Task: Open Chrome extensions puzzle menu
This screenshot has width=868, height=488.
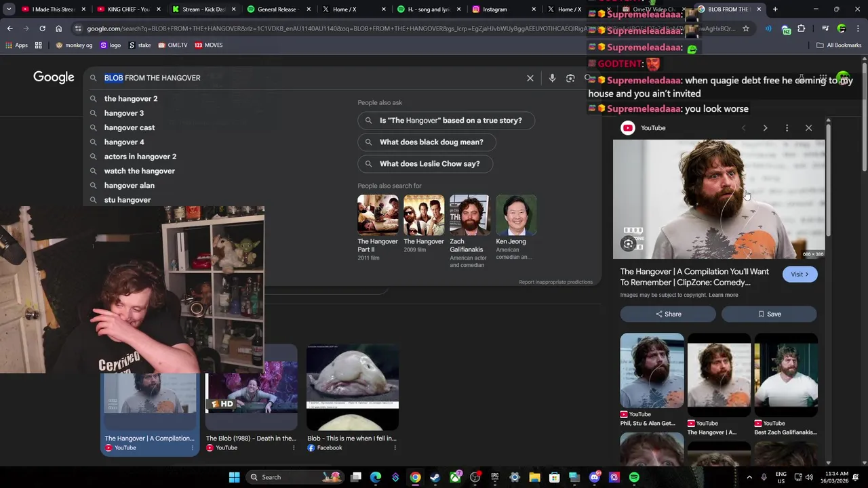Action: pyautogui.click(x=801, y=28)
